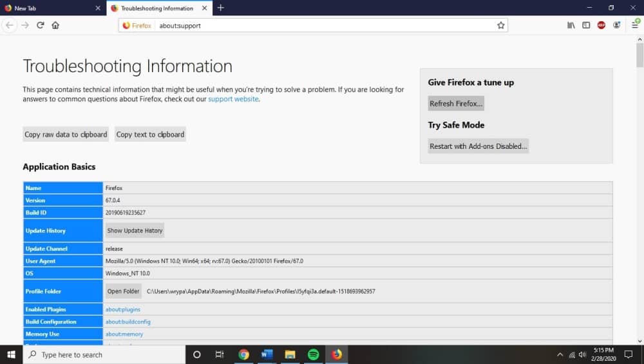Close the Troubleshooting Information tab

205,8
